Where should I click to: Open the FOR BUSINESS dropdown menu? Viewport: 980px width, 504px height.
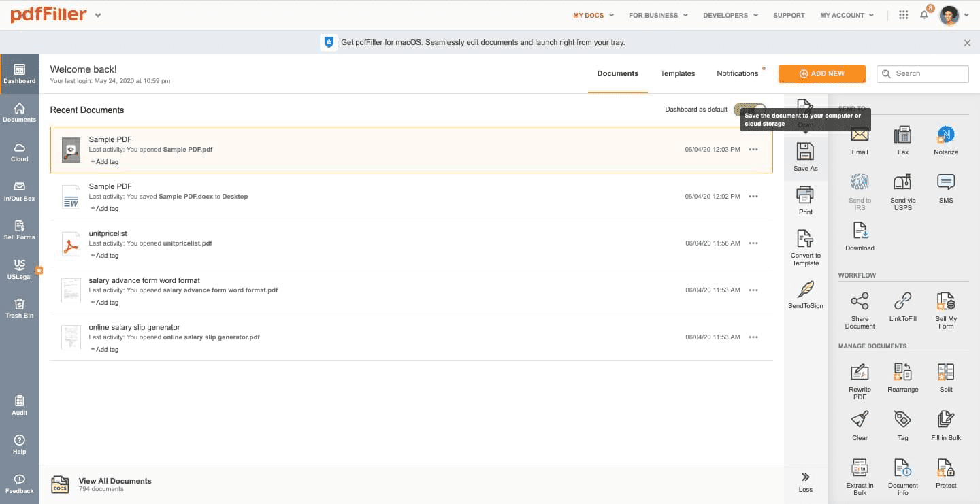tap(658, 15)
